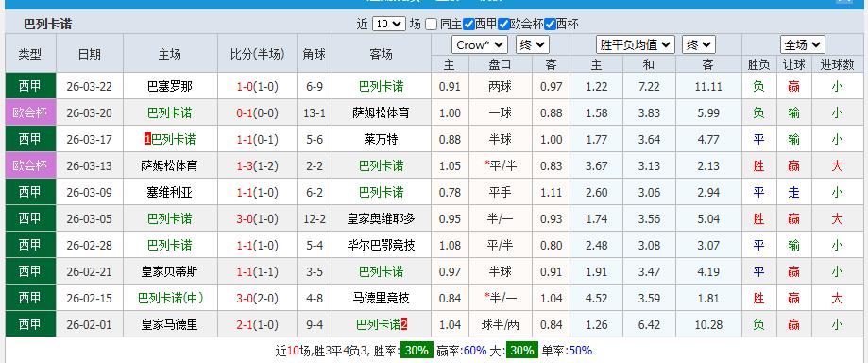Uncheck the 西杯 filter checkbox
The image size is (868, 363).
[550, 25]
